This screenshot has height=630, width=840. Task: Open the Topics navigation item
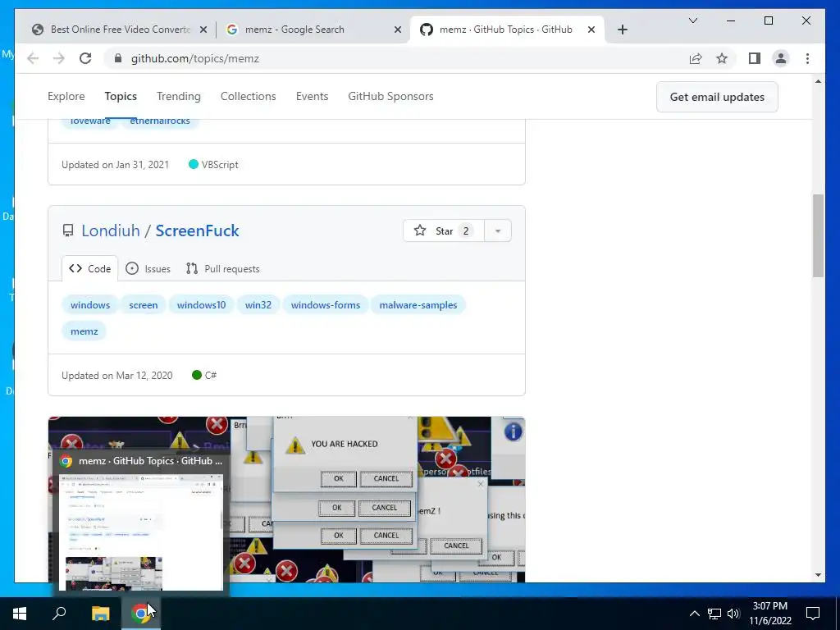click(x=121, y=97)
